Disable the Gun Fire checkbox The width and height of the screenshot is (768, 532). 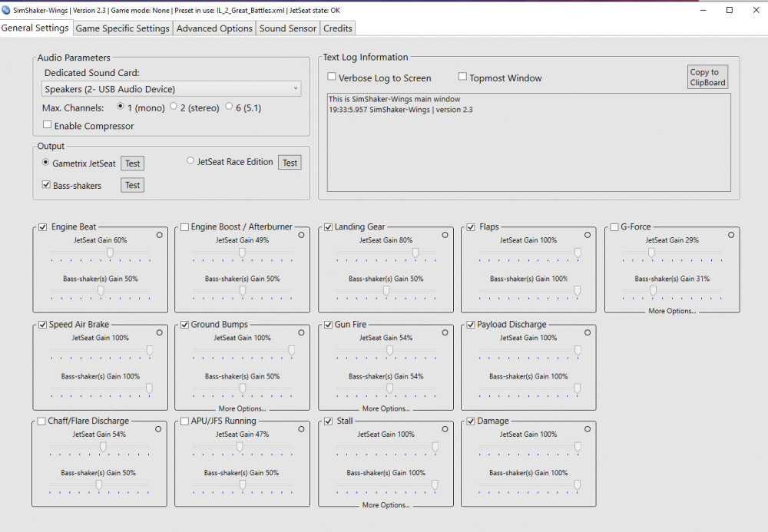click(328, 325)
